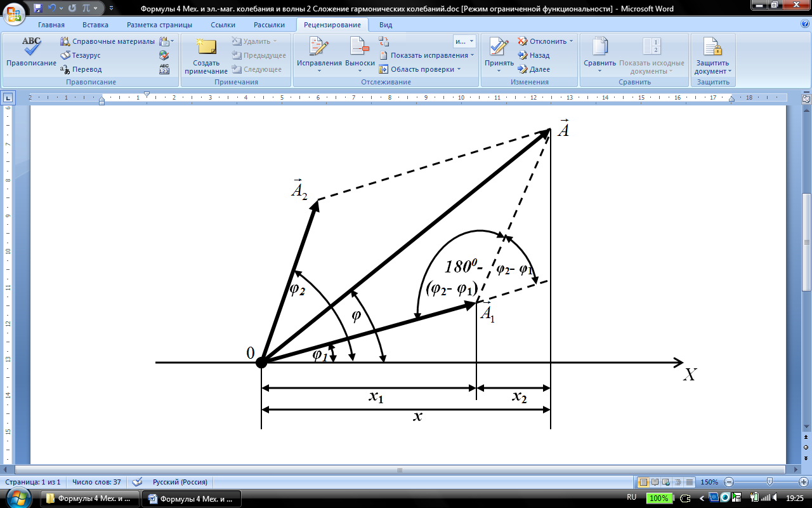Create a new comment (Создать примечание)
The image size is (812, 508).
coord(206,56)
